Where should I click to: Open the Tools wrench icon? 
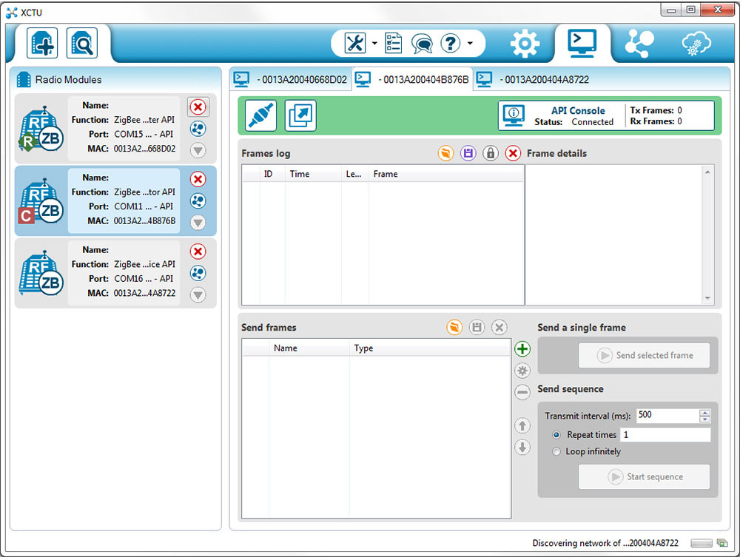355,43
